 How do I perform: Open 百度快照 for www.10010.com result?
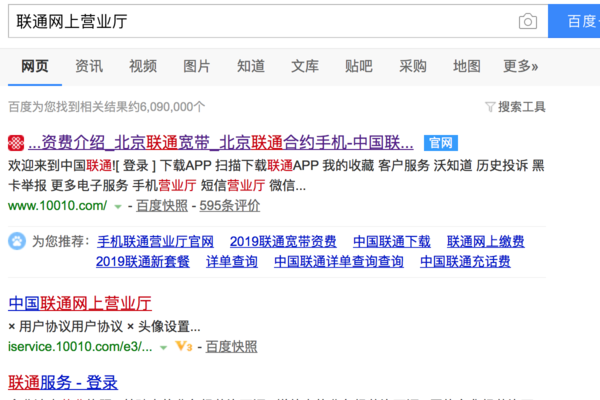coord(162,206)
